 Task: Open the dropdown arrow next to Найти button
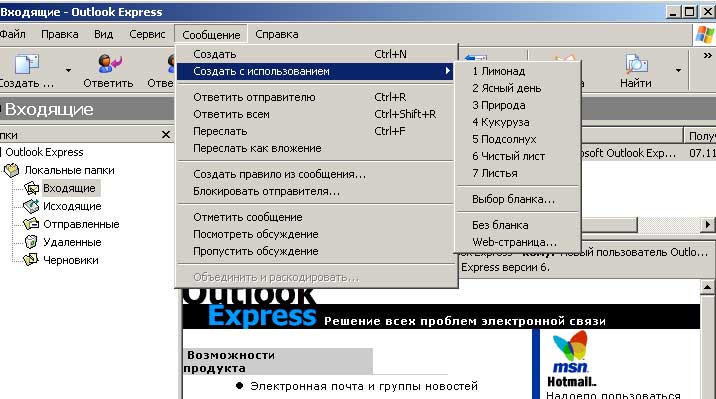[678, 70]
